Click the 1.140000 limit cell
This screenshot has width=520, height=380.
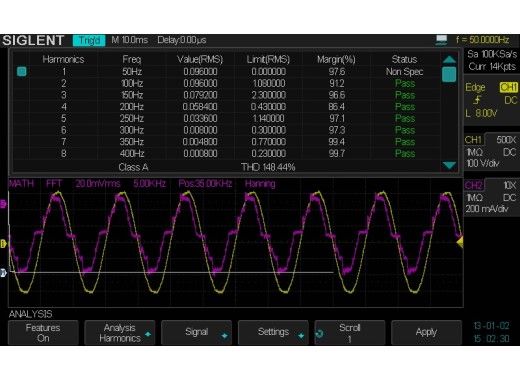point(268,118)
